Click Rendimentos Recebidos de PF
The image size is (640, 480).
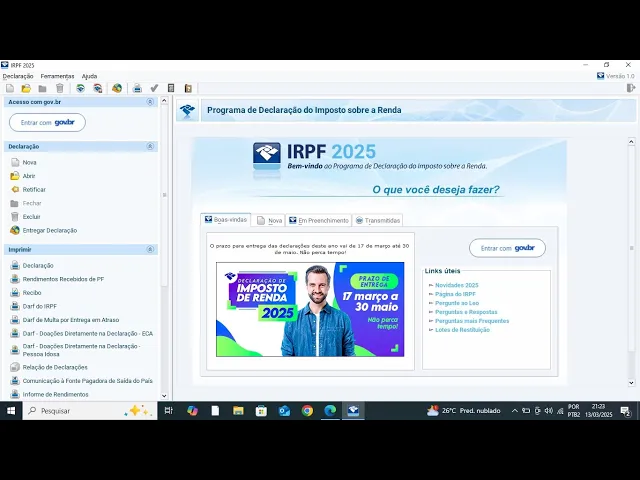click(63, 279)
